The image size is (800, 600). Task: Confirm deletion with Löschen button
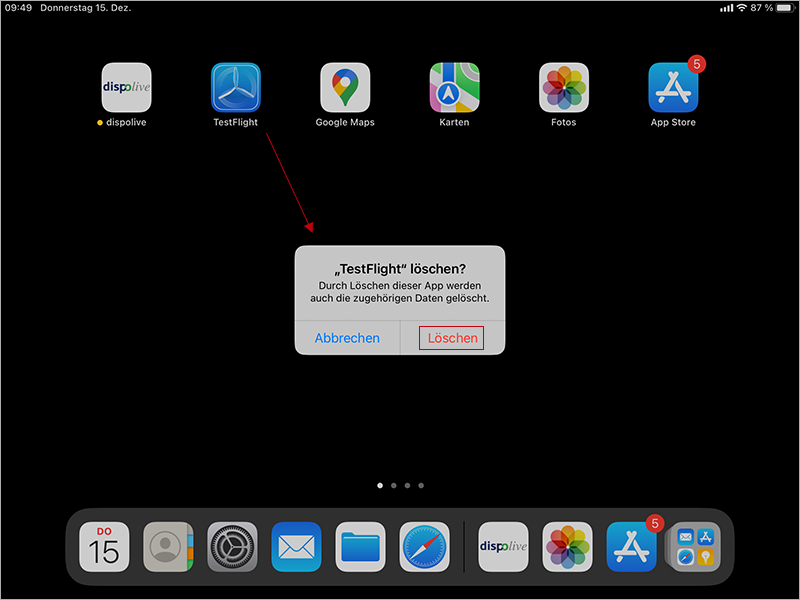452,338
